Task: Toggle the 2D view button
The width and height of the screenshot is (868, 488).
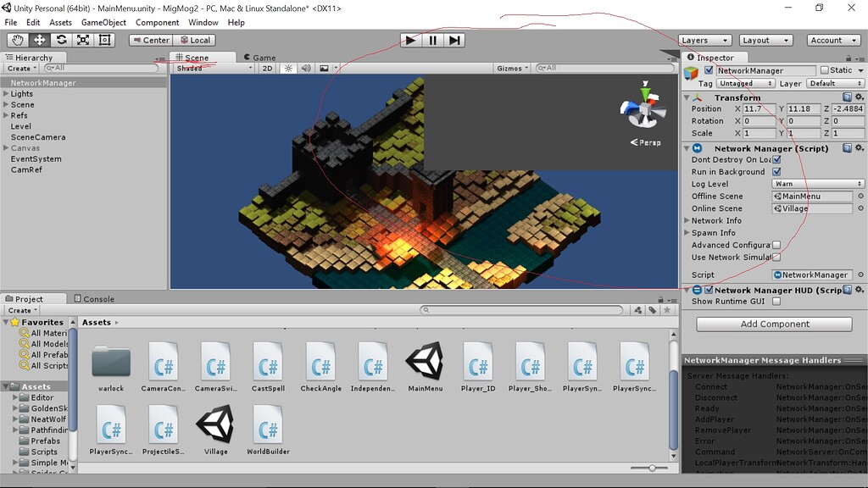Action: (x=267, y=68)
